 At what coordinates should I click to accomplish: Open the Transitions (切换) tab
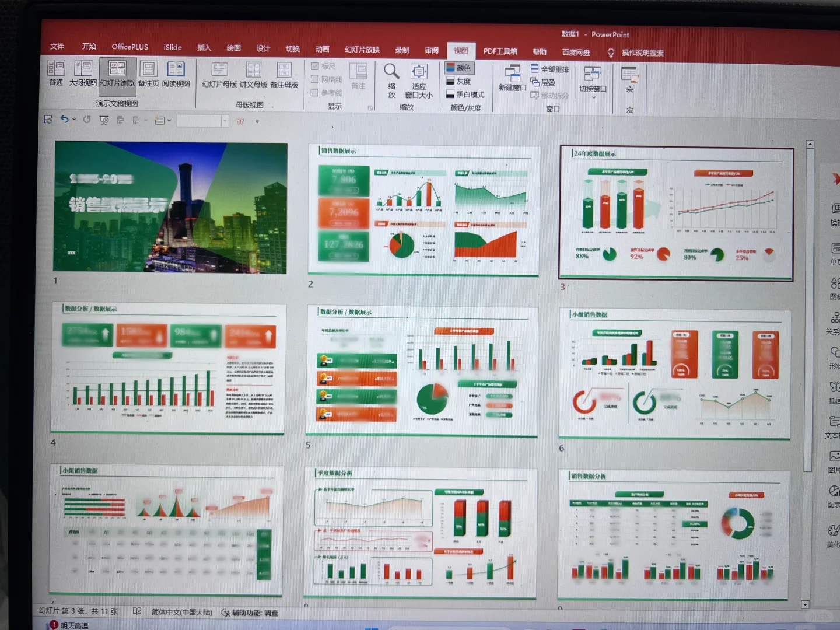(x=293, y=49)
